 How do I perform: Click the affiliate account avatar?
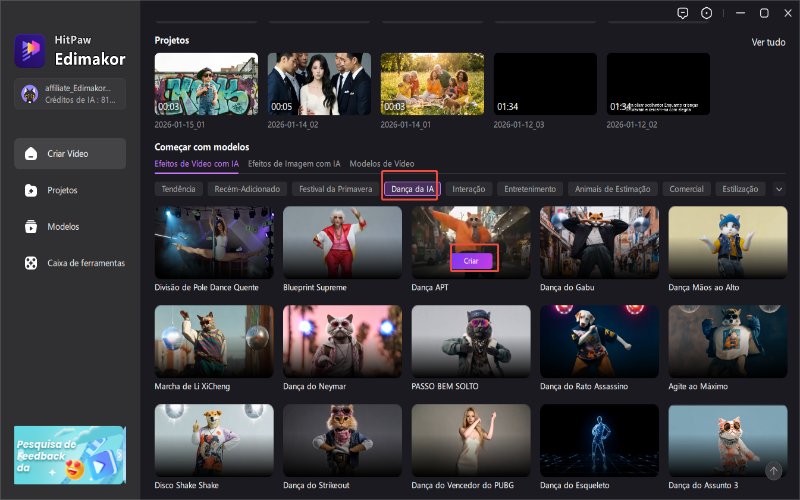click(30, 93)
